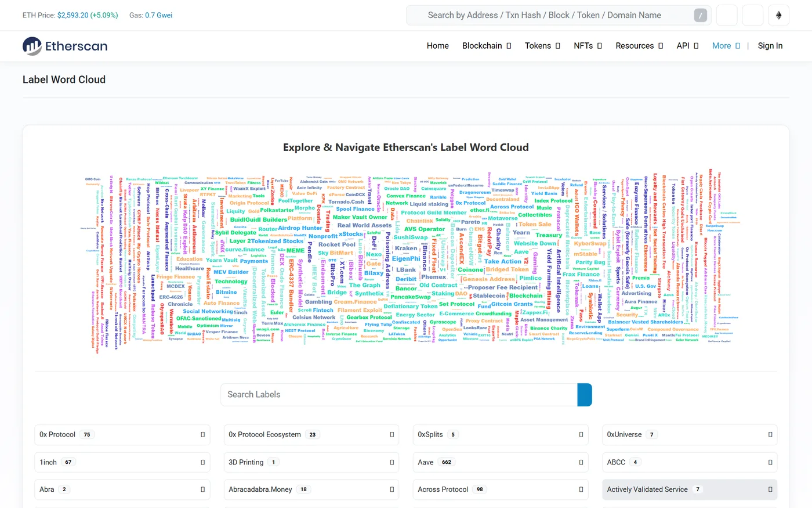Click into the Search Labels input
This screenshot has height=508, width=812.
click(399, 395)
